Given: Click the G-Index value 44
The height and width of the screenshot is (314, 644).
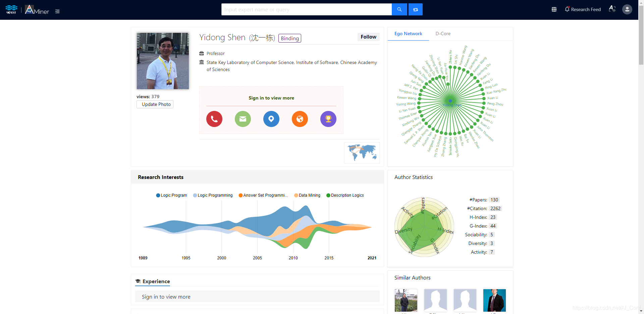Looking at the screenshot, I should click(x=493, y=226).
